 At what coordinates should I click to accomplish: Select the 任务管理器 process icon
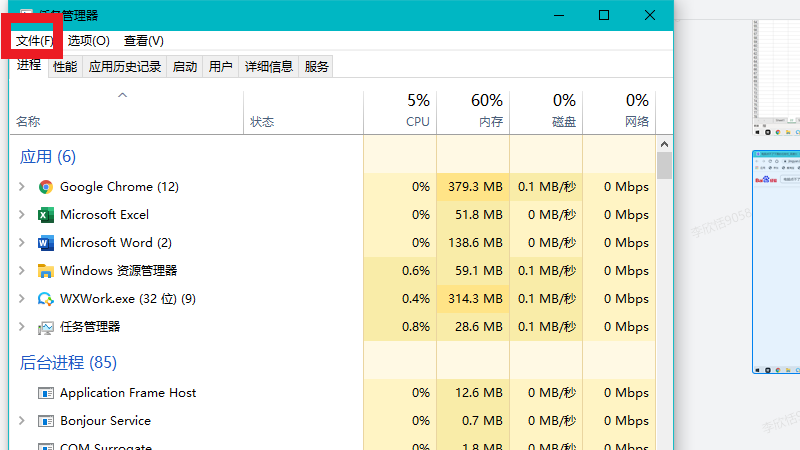(x=45, y=327)
